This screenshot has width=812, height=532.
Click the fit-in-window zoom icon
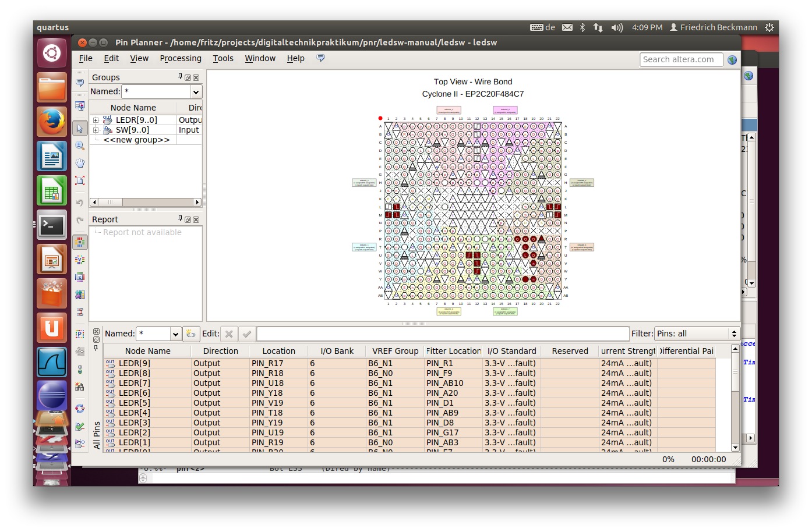click(80, 180)
